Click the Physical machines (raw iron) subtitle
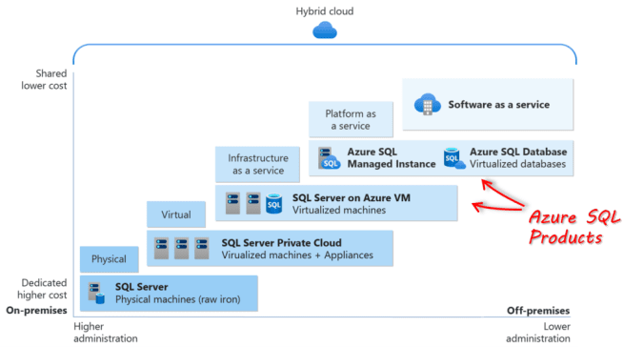Image resolution: width=644 pixels, height=347 pixels. (178, 299)
